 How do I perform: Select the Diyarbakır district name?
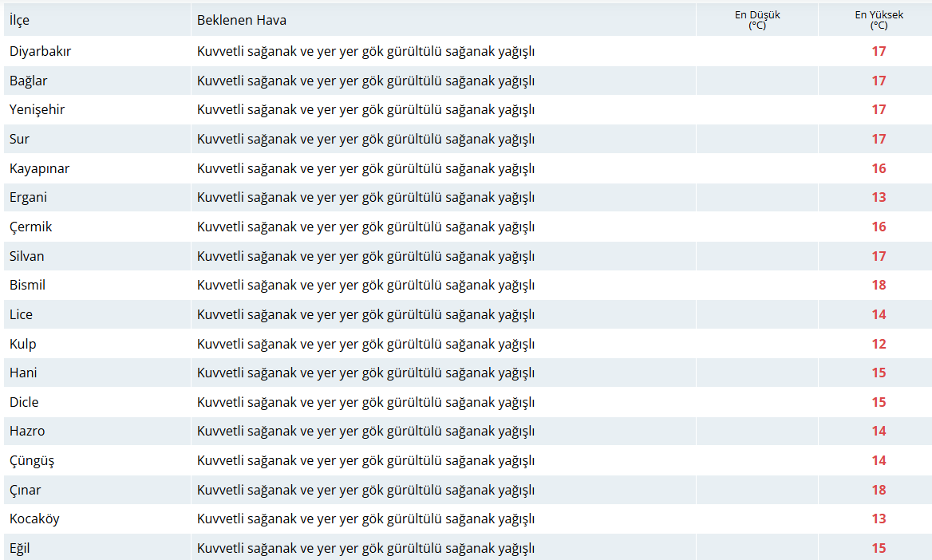[x=41, y=51]
